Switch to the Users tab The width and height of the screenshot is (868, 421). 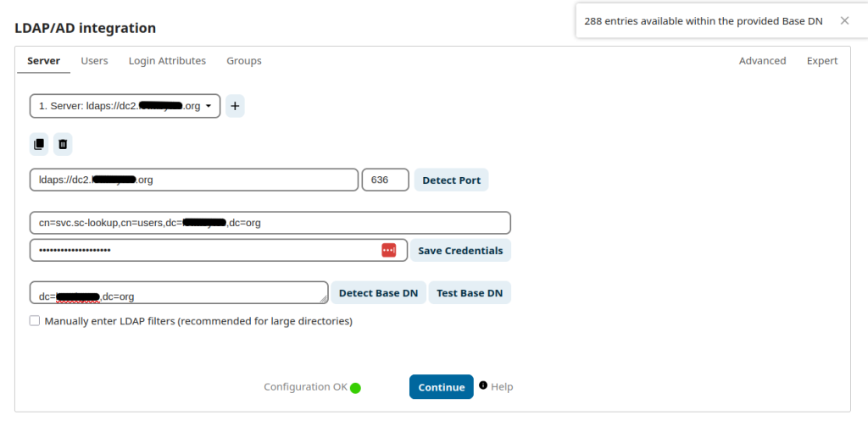pos(94,61)
